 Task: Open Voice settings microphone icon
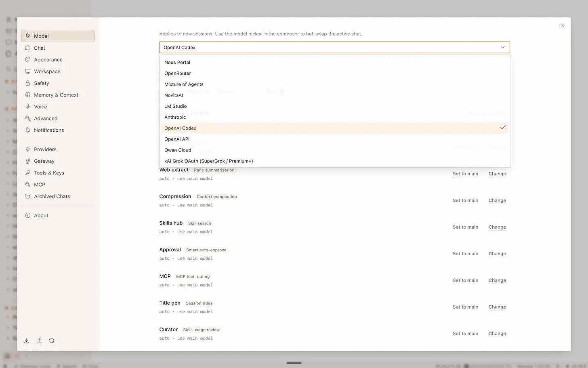[x=28, y=106]
